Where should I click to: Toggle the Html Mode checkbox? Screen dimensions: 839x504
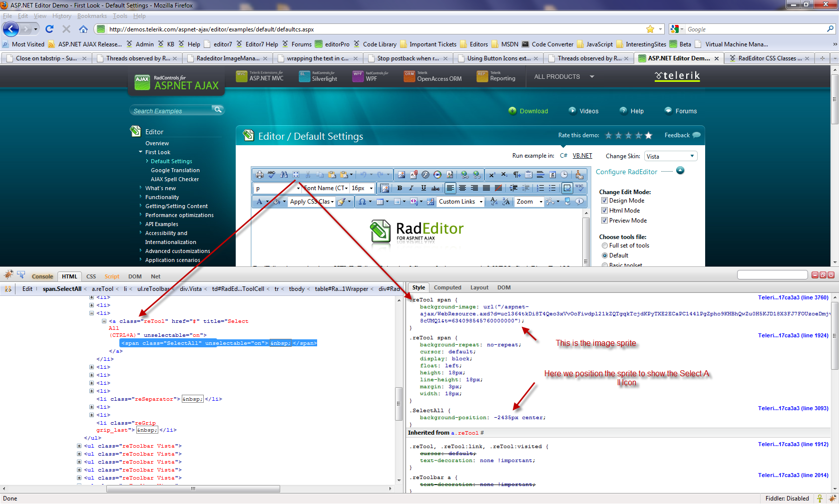click(x=604, y=211)
